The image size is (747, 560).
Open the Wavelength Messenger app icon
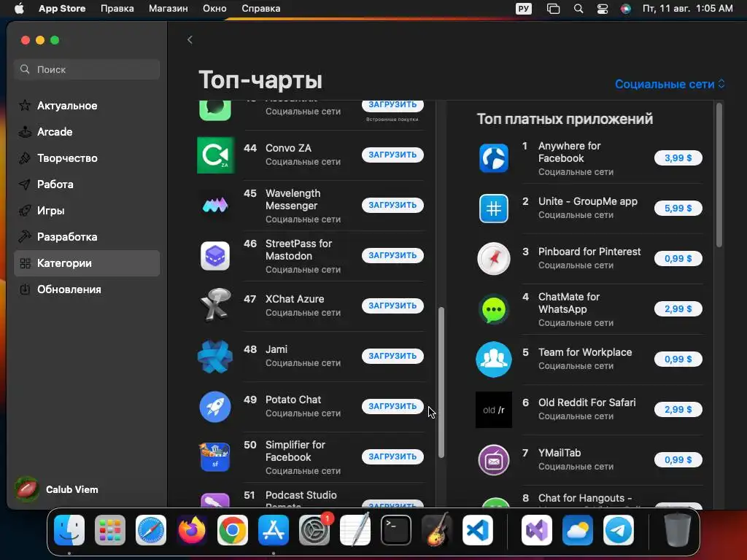[x=215, y=205]
